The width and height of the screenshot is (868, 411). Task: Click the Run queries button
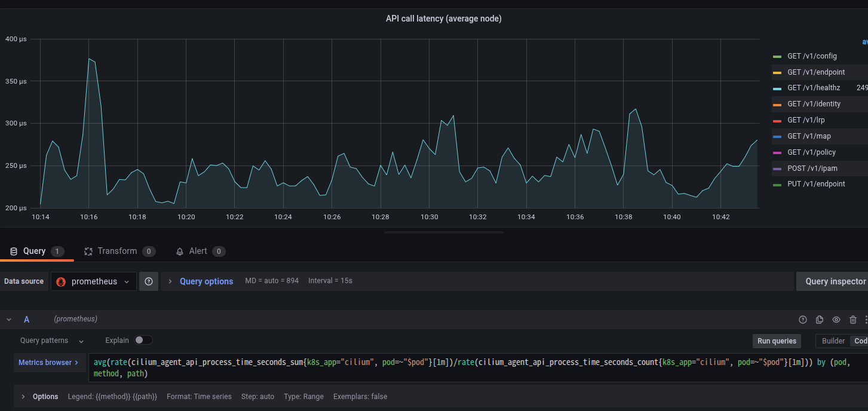[777, 341]
